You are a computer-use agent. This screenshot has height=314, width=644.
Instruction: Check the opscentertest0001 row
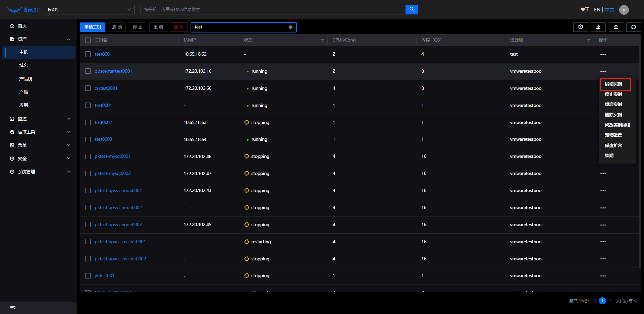pyautogui.click(x=88, y=71)
